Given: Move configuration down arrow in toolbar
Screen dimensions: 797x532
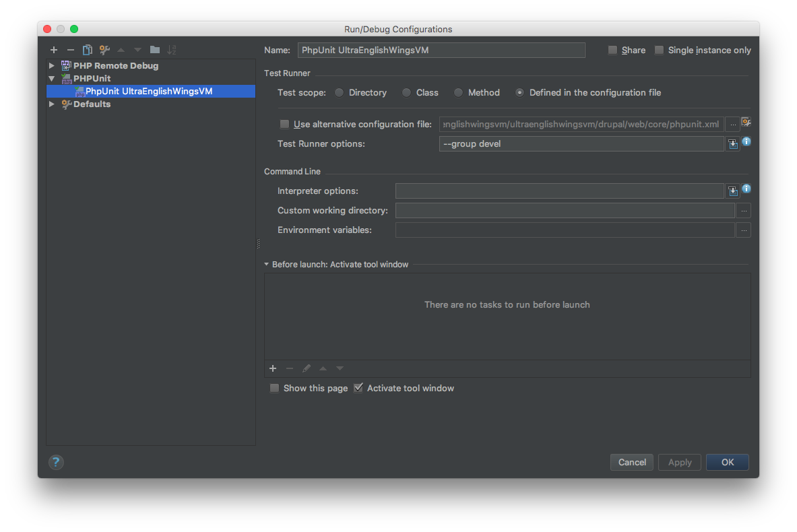Looking at the screenshot, I should pyautogui.click(x=137, y=50).
